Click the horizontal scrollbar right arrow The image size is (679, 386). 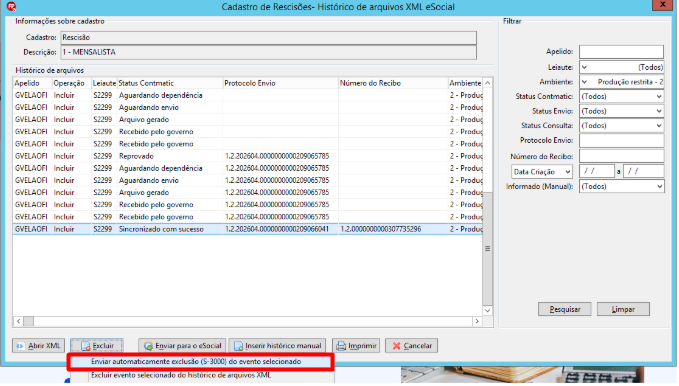pos(477,322)
